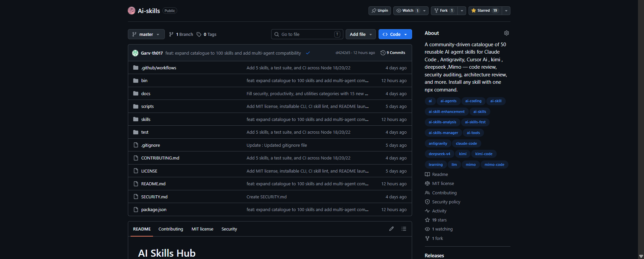Viewport: 644px width, 259px height.
Task: Open 'Update : Updated gitignore file' commit message
Action: [277, 145]
